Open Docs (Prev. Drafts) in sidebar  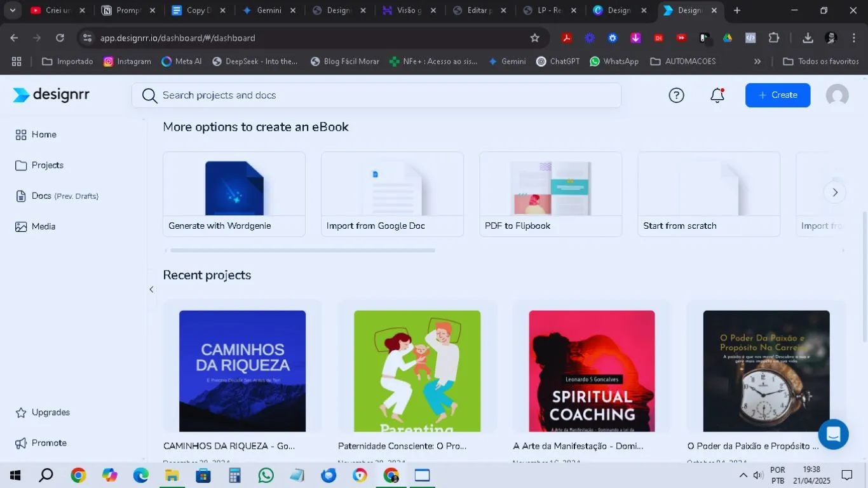pyautogui.click(x=57, y=196)
